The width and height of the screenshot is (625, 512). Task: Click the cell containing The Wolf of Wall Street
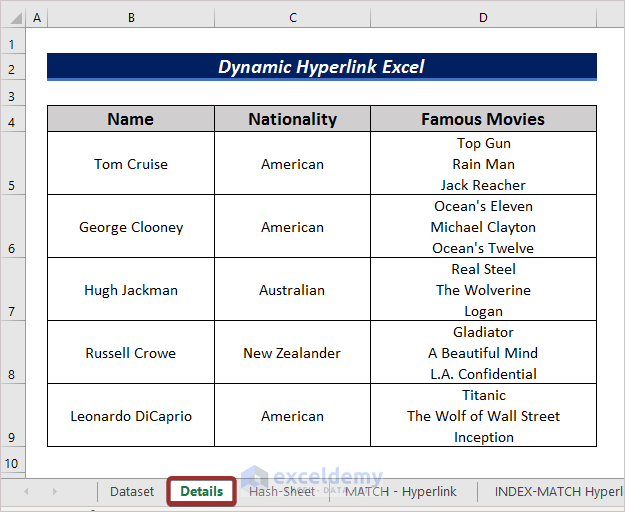click(x=483, y=415)
